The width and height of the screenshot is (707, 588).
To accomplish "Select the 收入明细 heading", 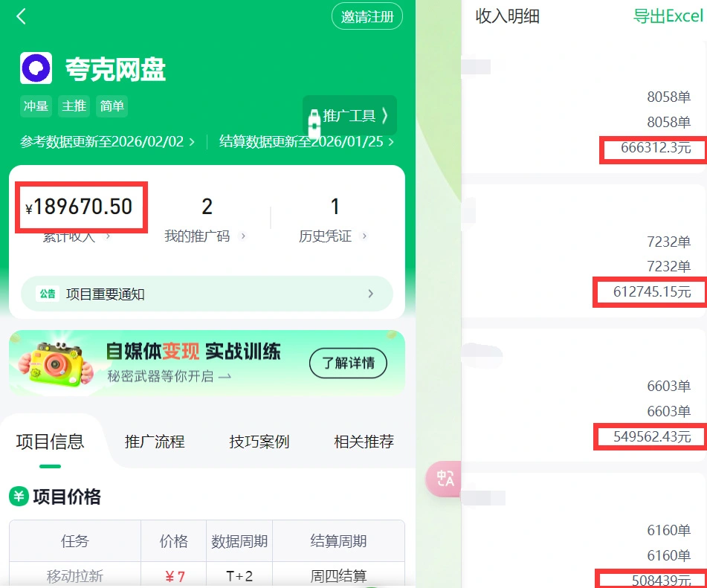I will (507, 16).
